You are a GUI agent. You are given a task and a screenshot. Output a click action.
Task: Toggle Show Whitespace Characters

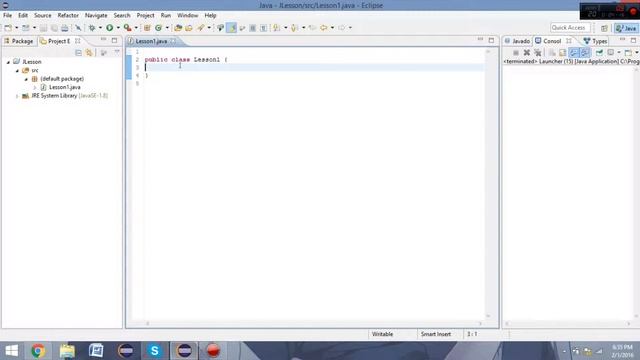(x=263, y=28)
